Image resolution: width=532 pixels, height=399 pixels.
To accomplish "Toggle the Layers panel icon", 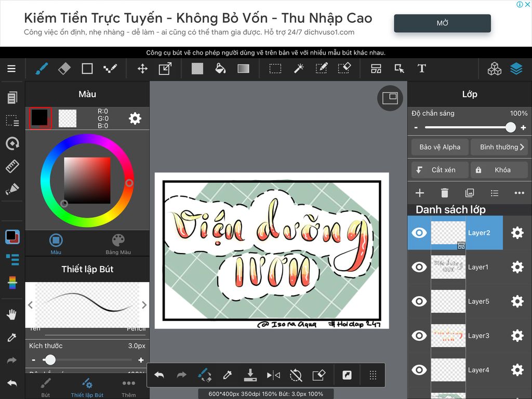I will [x=516, y=69].
